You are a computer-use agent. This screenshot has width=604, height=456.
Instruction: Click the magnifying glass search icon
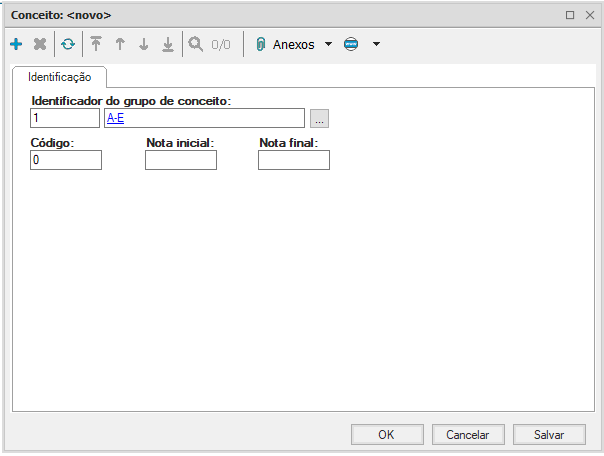click(x=196, y=45)
